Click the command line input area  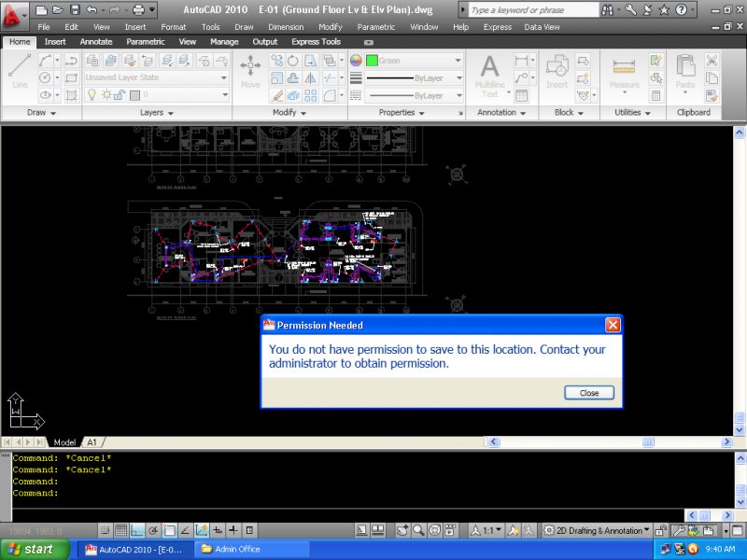[347, 515]
